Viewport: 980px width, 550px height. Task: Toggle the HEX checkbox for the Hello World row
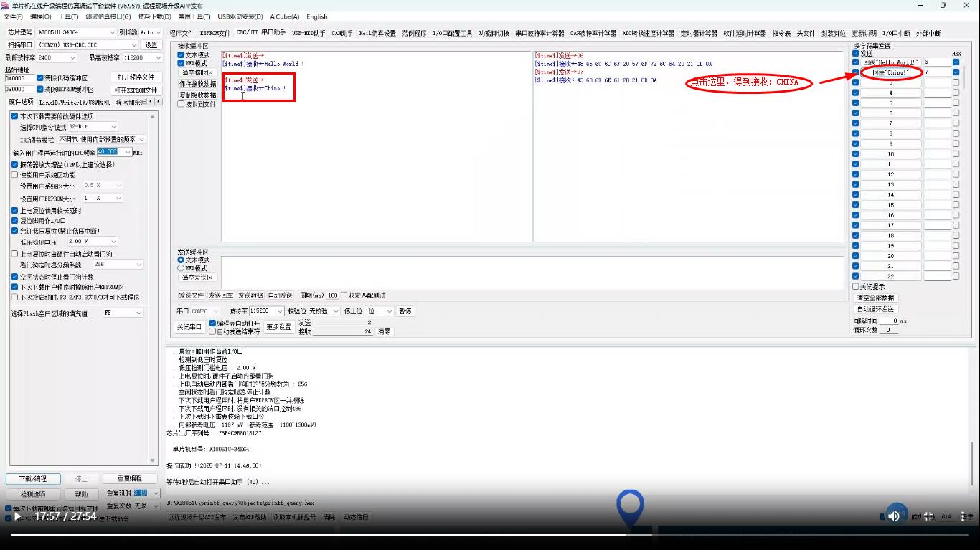pyautogui.click(x=956, y=62)
